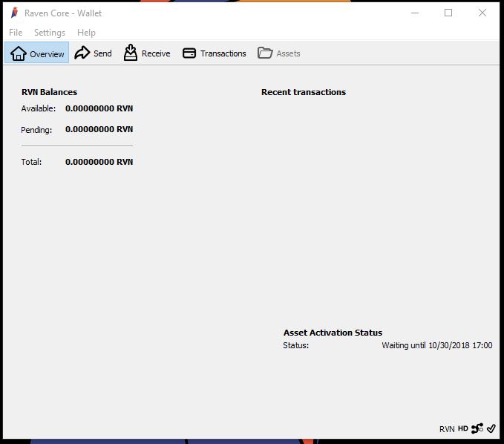The image size is (504, 444).
Task: Click the Overview house icon
Action: tap(19, 53)
